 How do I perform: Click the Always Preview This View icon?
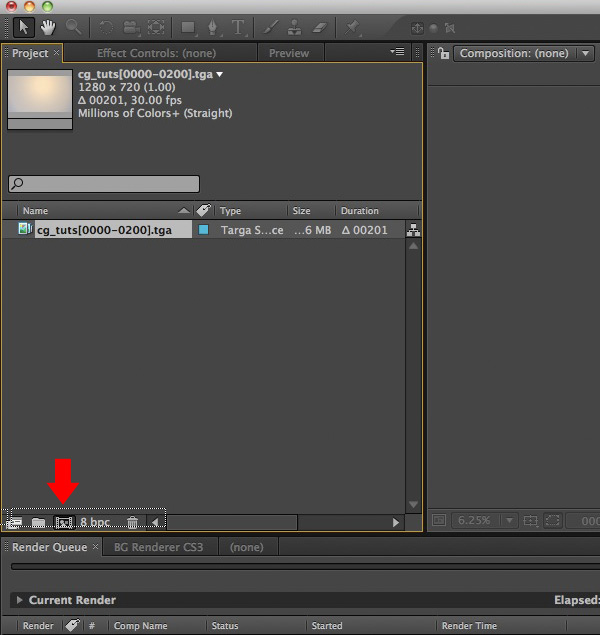coord(439,520)
